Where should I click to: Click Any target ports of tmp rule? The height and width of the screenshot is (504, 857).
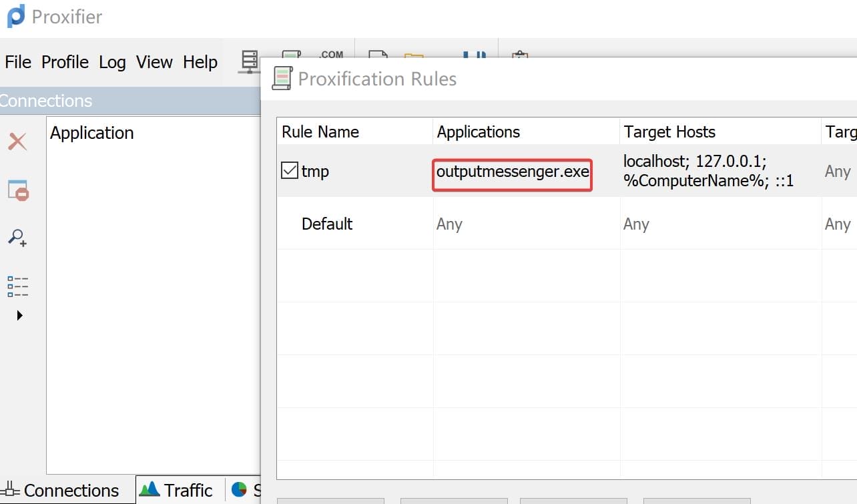coord(838,172)
